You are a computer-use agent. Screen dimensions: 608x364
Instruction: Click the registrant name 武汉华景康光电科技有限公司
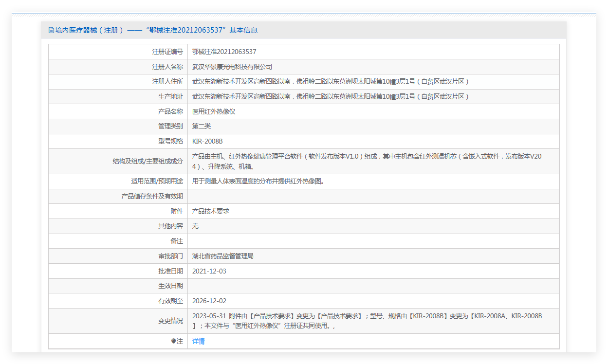click(x=232, y=67)
